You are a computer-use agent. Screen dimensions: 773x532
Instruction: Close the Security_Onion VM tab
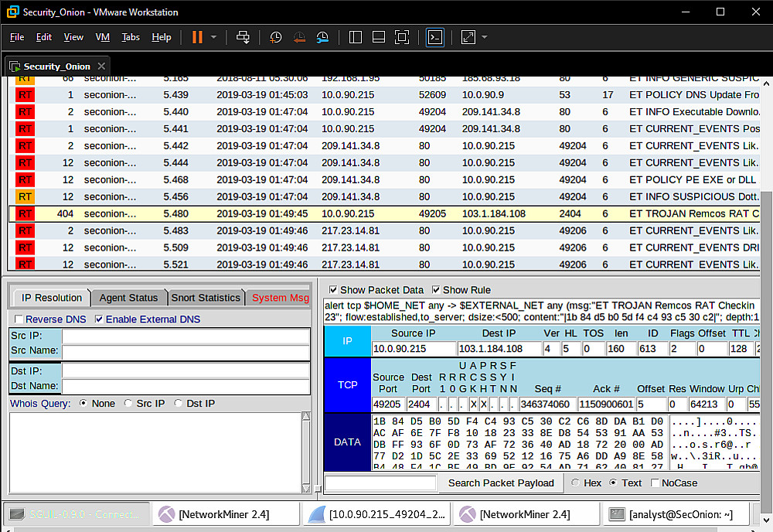[x=101, y=66]
